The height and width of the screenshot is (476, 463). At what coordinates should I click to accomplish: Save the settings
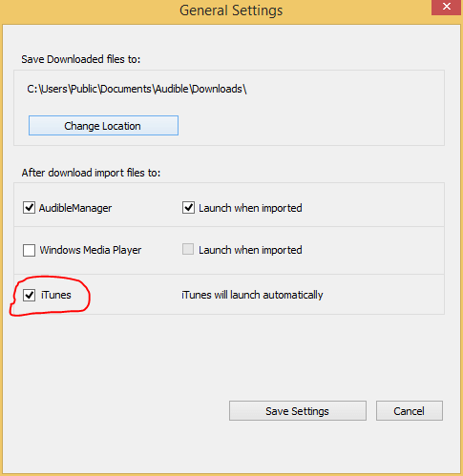[x=298, y=411]
